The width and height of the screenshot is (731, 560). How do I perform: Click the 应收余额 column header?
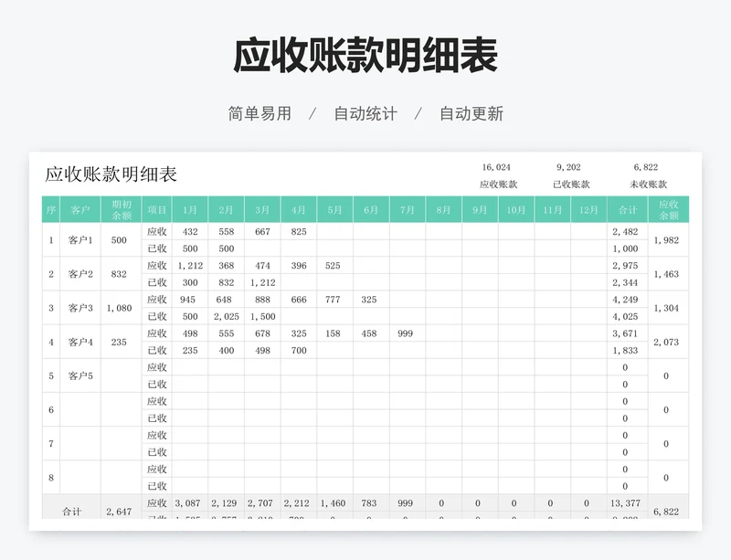(x=668, y=210)
